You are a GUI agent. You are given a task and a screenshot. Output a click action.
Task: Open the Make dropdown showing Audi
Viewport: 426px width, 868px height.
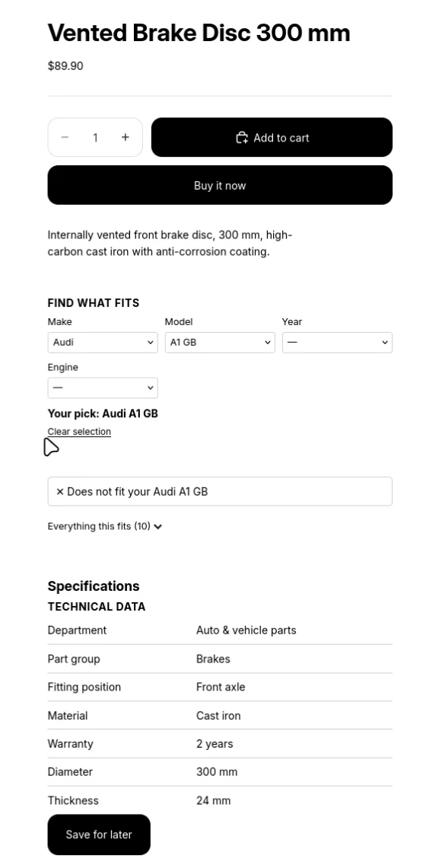point(103,342)
